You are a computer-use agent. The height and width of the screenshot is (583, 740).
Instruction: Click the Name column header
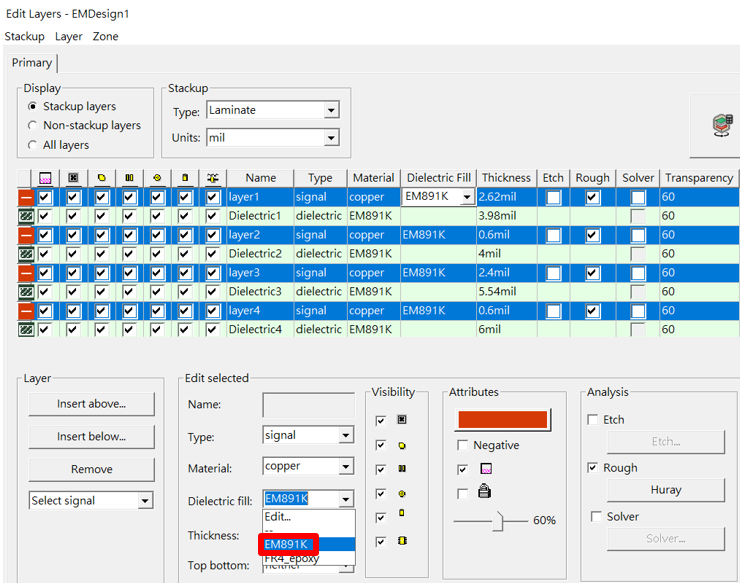pyautogui.click(x=261, y=178)
